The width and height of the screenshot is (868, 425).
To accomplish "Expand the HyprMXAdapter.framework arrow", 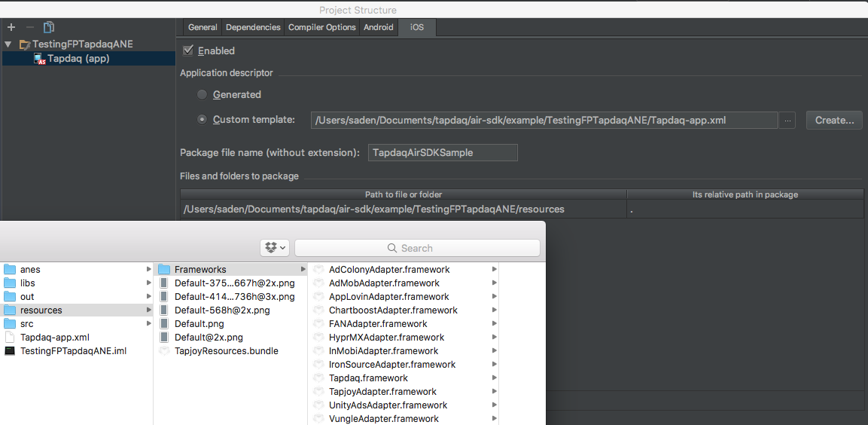I will point(495,338).
